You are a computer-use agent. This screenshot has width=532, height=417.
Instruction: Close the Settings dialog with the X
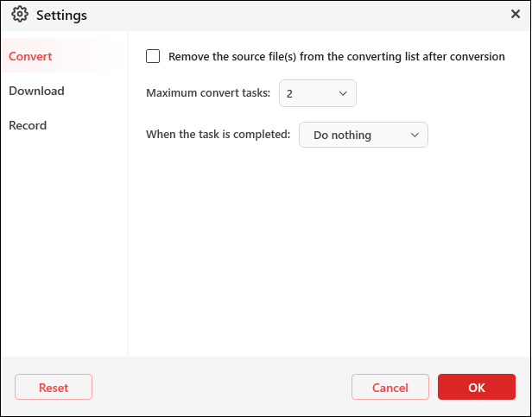516,14
